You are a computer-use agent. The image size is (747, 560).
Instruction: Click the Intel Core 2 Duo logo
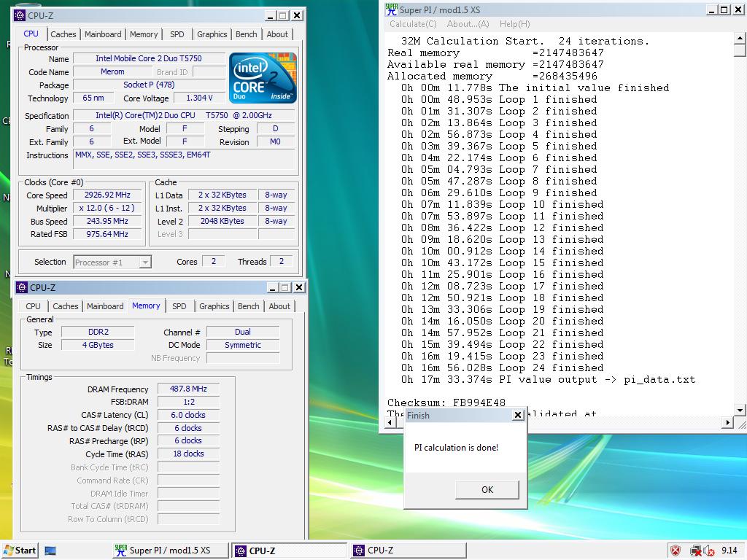click(x=263, y=78)
